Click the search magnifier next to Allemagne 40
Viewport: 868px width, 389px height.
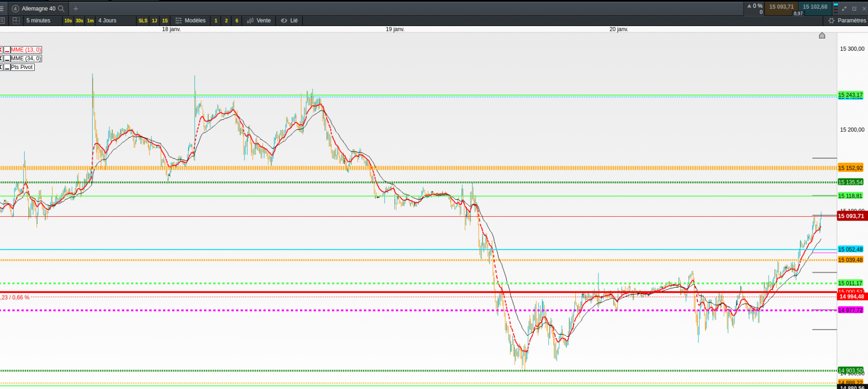[x=61, y=9]
